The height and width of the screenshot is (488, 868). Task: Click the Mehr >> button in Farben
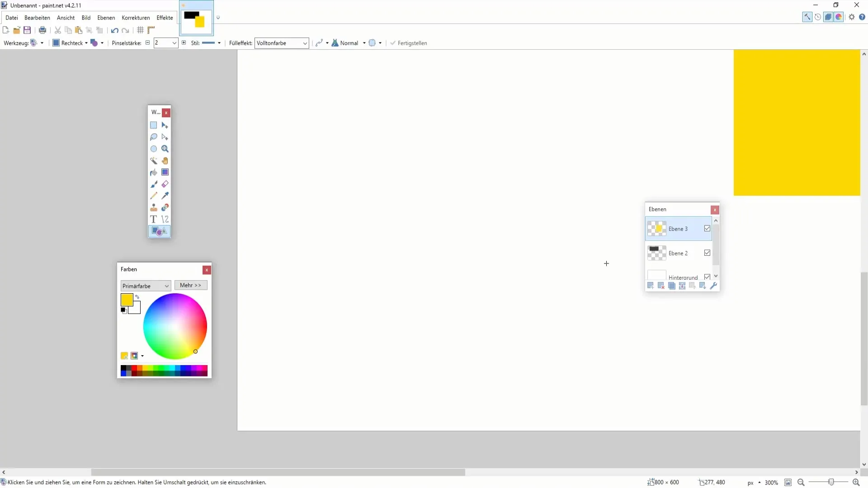tap(191, 285)
